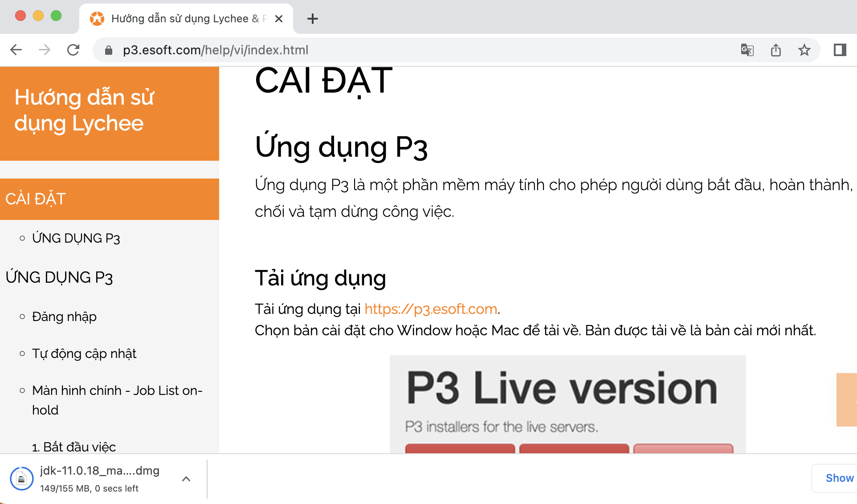Click the jdk-11.0.18 download file icon
Viewport: 857px width, 504px height.
[x=21, y=479]
